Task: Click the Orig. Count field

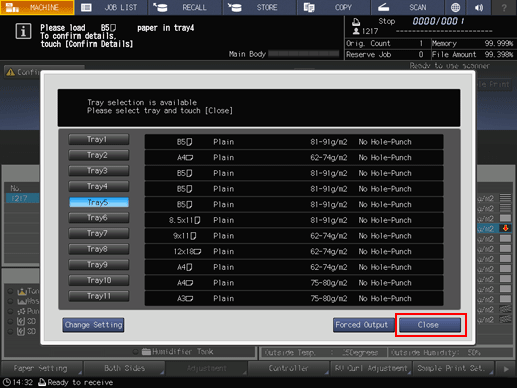Action: [x=387, y=43]
